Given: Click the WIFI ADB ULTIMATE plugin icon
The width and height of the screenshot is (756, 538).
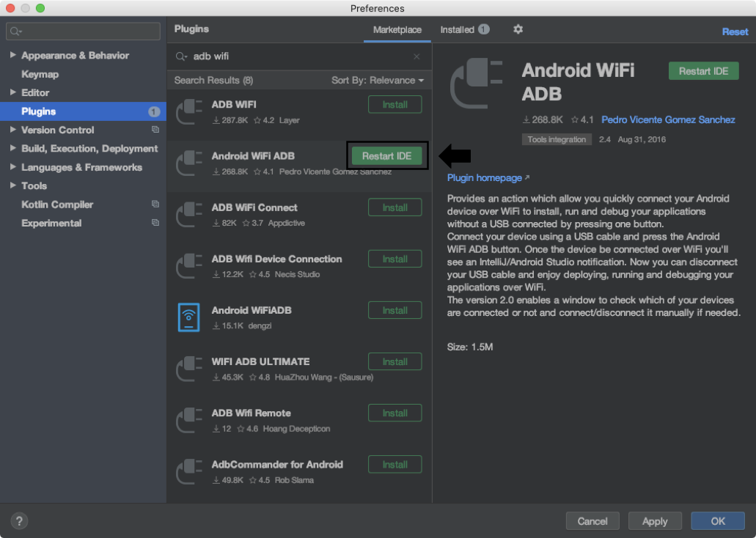Looking at the screenshot, I should point(189,369).
